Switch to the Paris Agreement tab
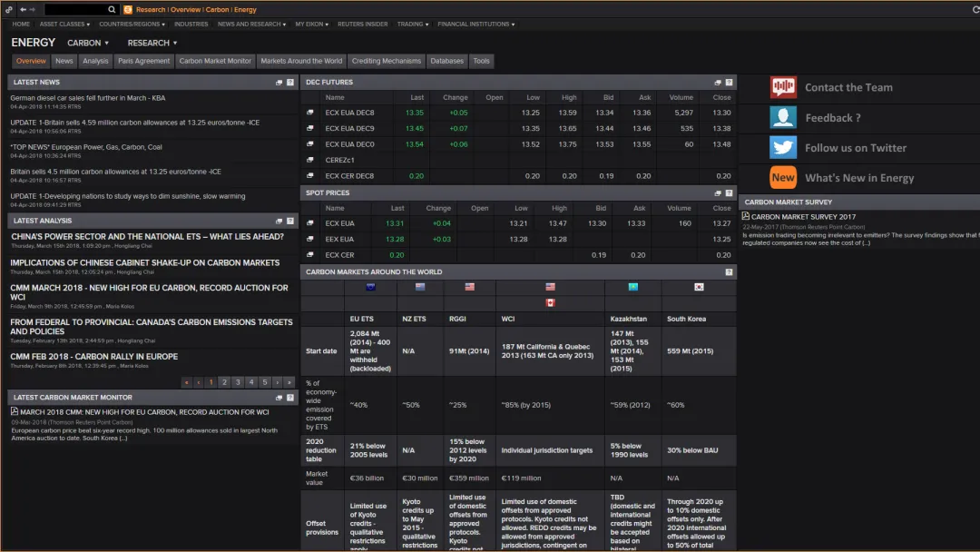Viewport: 980px width, 552px height. pyautogui.click(x=143, y=61)
